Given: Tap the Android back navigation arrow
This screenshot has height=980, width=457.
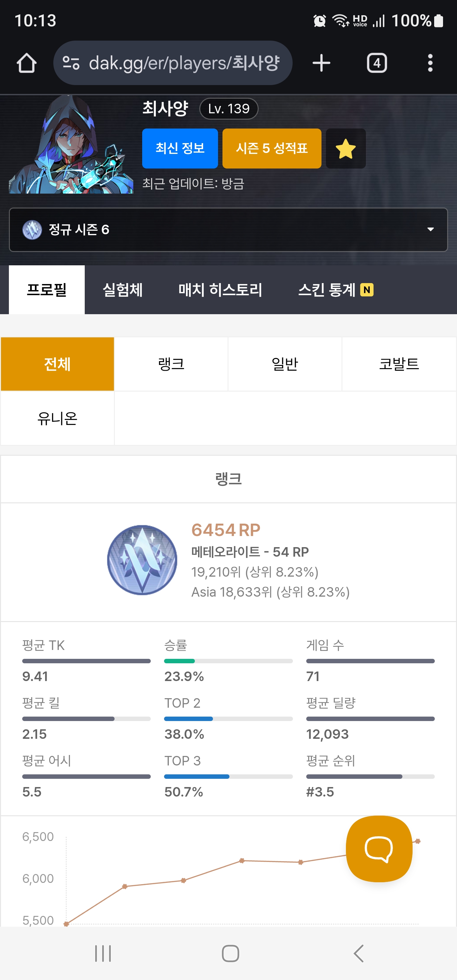Looking at the screenshot, I should coord(359,953).
